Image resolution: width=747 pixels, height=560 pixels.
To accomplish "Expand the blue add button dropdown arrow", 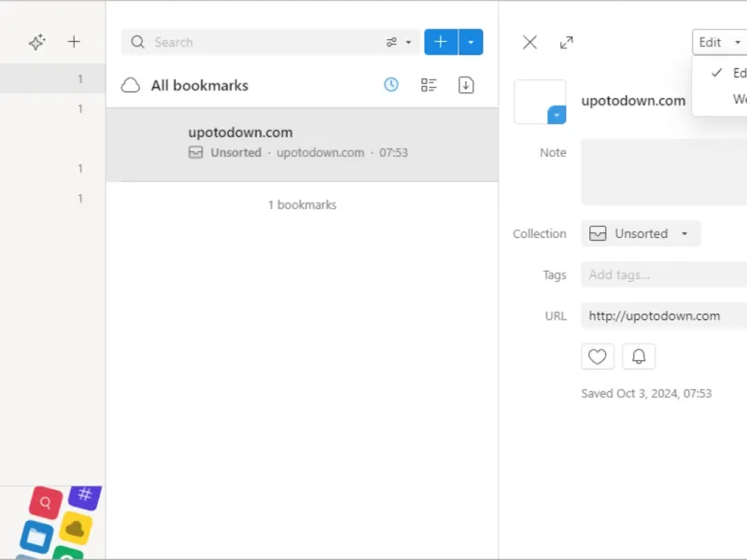I will click(x=471, y=42).
